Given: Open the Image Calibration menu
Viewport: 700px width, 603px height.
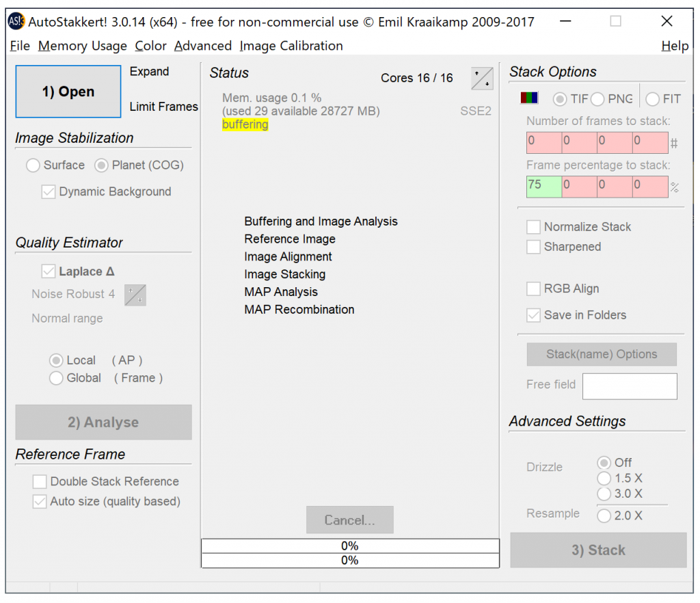Looking at the screenshot, I should (291, 46).
